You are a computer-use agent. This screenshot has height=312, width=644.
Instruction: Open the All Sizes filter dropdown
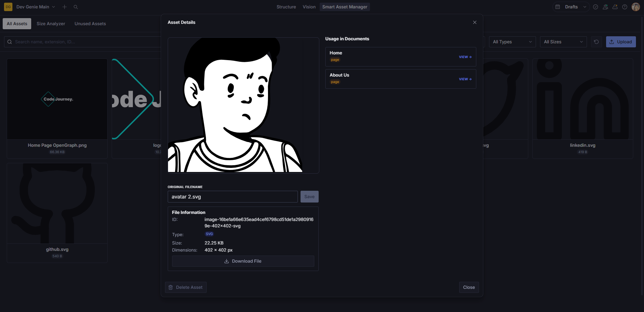(563, 42)
